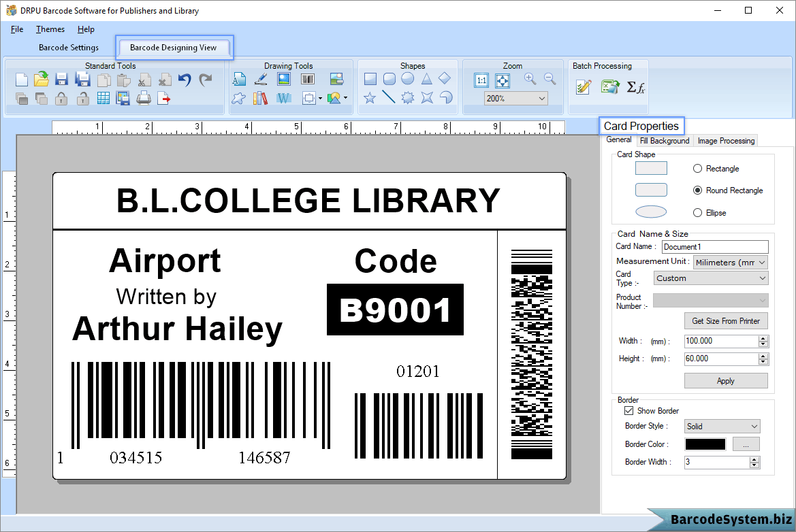Insert a picture with the image tool
This screenshot has height=532, width=796.
pos(284,79)
